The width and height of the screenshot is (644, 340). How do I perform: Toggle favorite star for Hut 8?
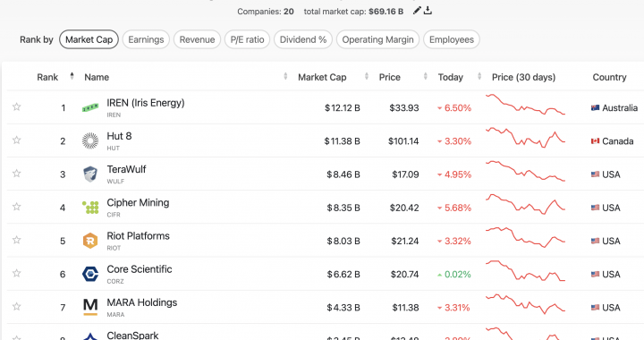pyautogui.click(x=16, y=140)
